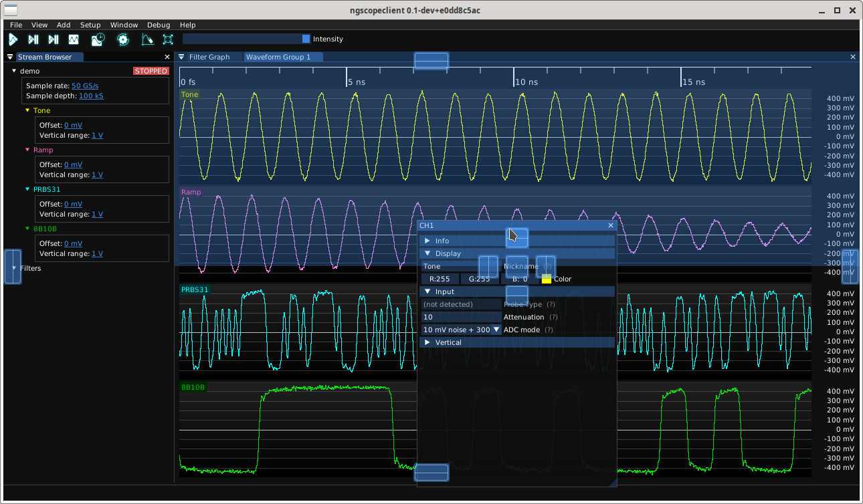Click the refresh settings gear icon
Image resolution: width=863 pixels, height=504 pixels.
[x=123, y=39]
